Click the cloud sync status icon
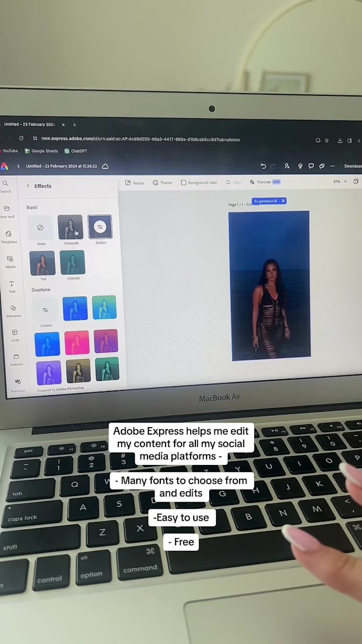362x644 pixels. coord(105,166)
